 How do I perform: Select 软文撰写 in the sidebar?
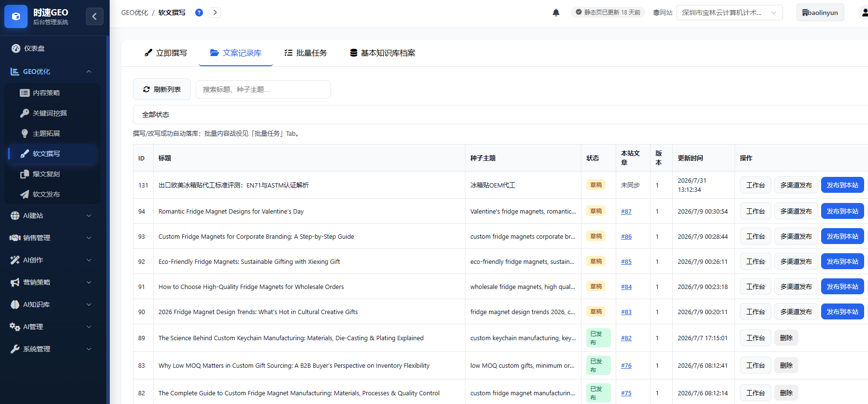click(x=53, y=154)
